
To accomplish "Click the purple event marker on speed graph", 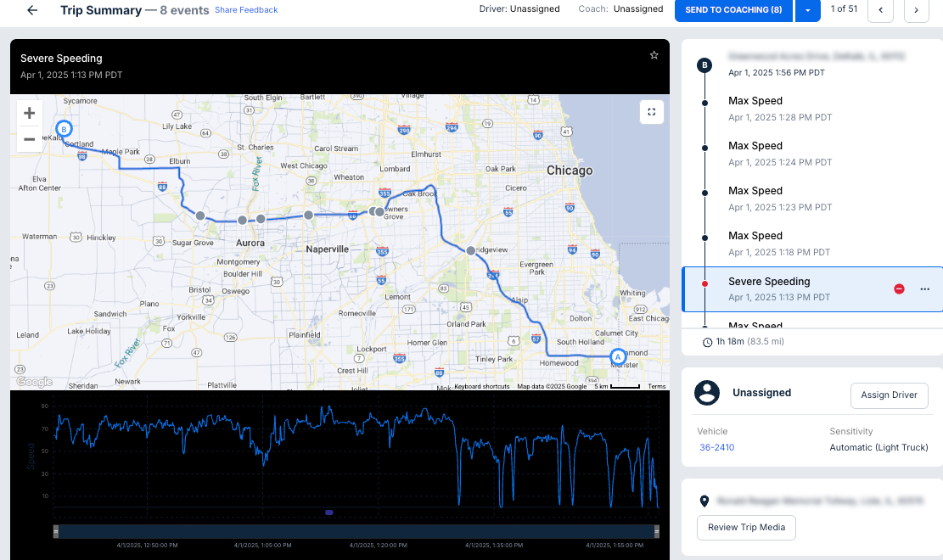I will (328, 512).
